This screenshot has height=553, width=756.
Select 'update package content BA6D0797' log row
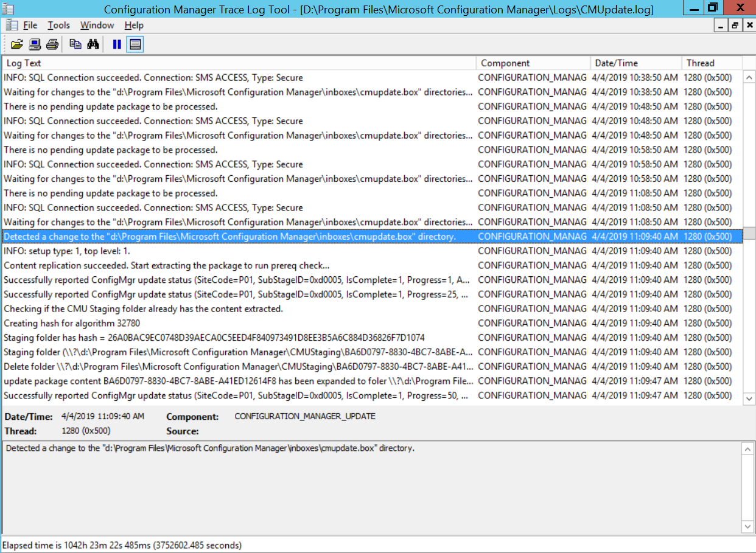click(373, 381)
